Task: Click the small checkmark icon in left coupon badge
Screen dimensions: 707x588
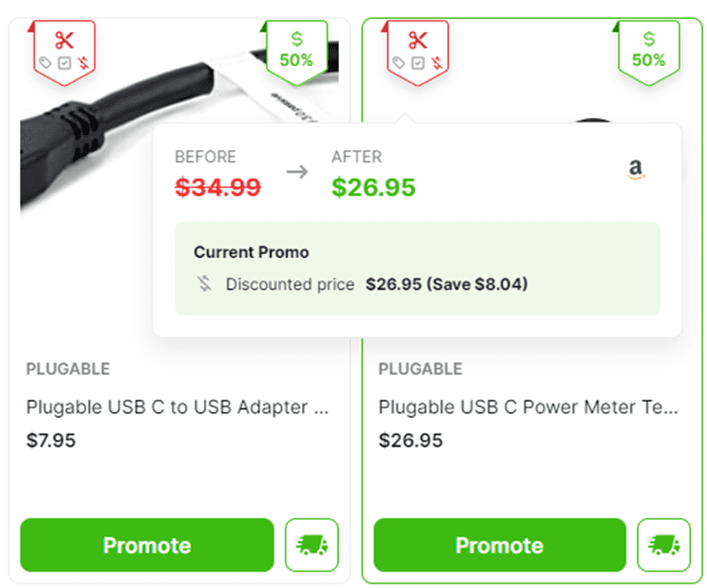Action: [x=65, y=63]
